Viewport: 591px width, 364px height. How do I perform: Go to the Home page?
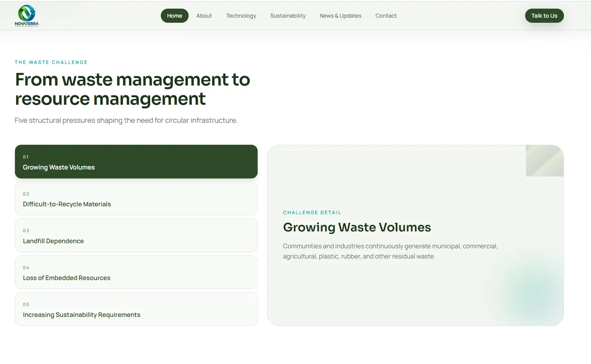(x=175, y=16)
